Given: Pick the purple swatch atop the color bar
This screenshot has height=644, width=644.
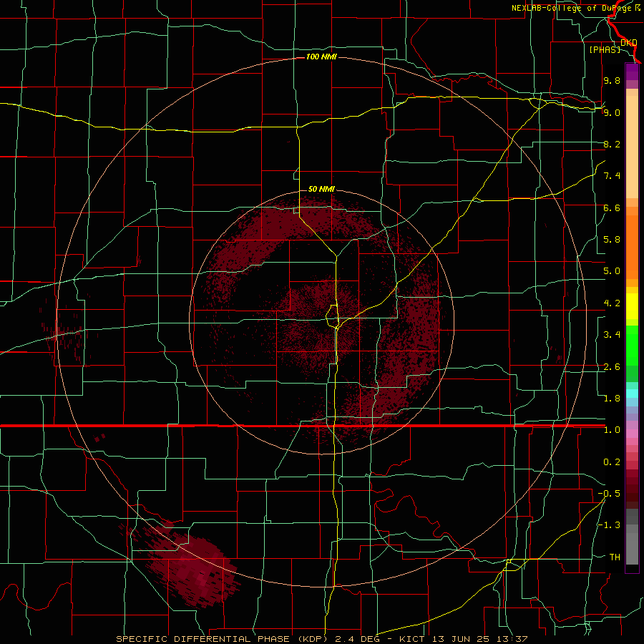Looking at the screenshot, I should 632,72.
